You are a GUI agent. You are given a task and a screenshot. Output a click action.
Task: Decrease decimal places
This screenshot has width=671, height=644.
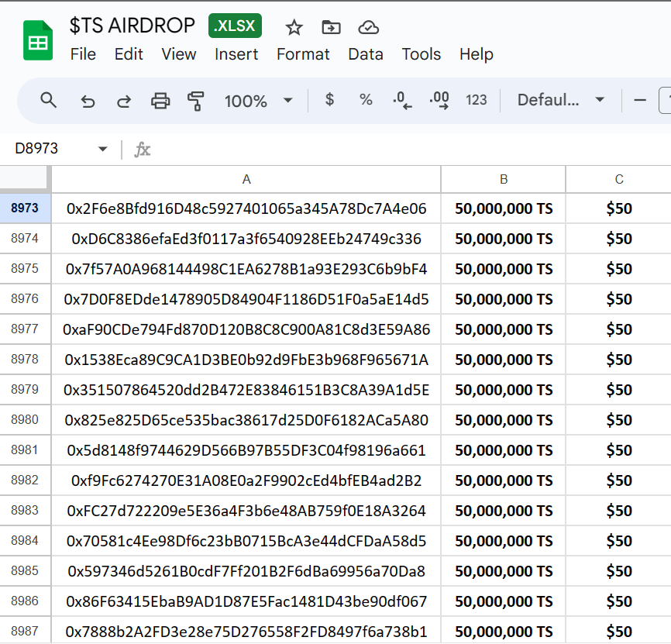pos(402,100)
